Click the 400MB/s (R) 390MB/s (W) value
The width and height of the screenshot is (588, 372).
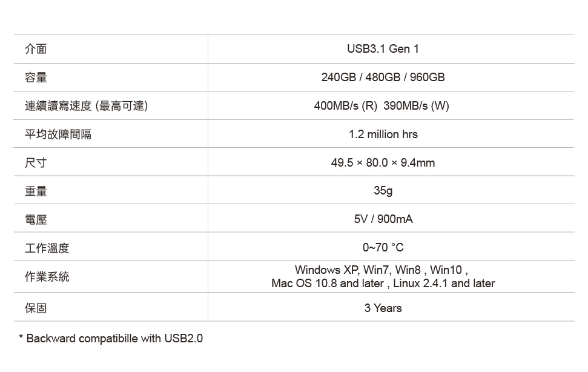382,106
